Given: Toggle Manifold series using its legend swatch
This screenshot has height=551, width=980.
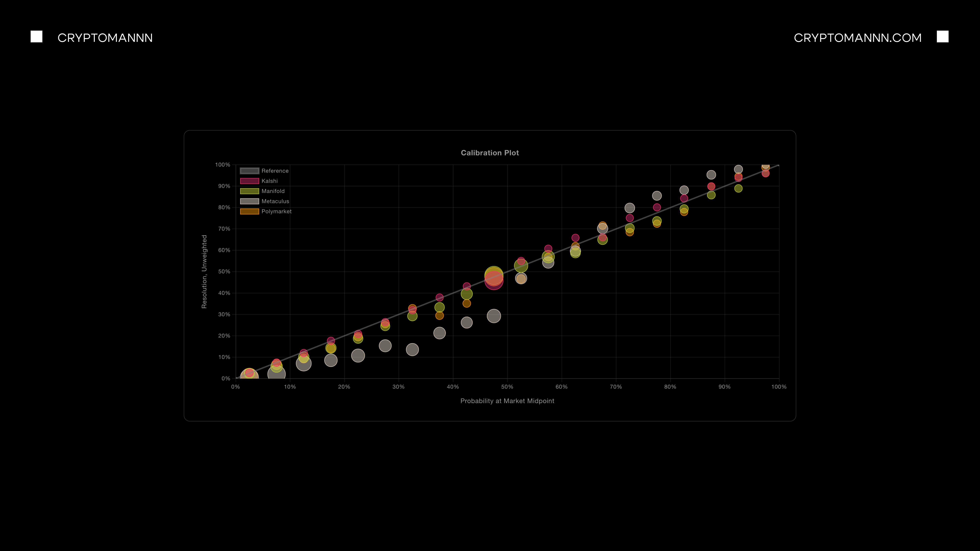Looking at the screenshot, I should click(x=249, y=191).
